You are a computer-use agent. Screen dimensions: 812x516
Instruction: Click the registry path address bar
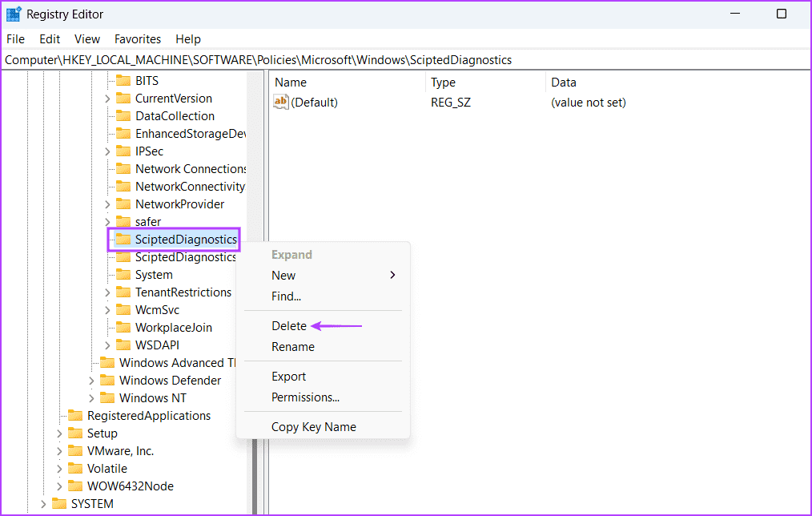[405, 59]
